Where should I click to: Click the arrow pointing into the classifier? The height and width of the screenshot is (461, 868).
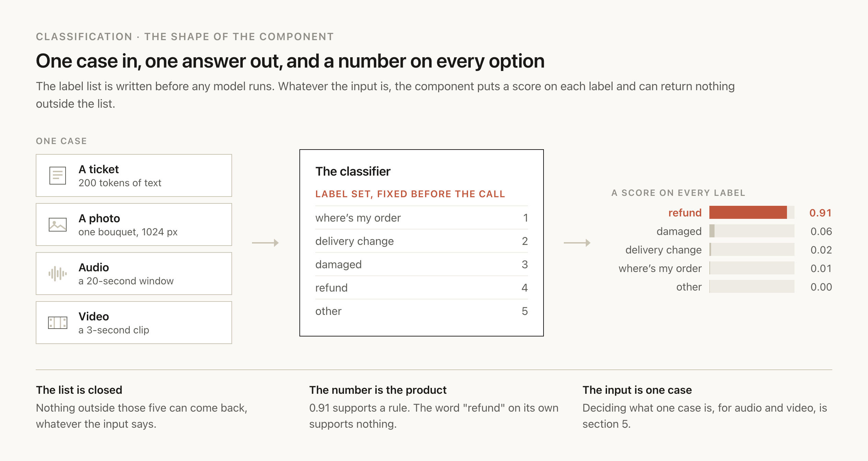pyautogui.click(x=265, y=243)
